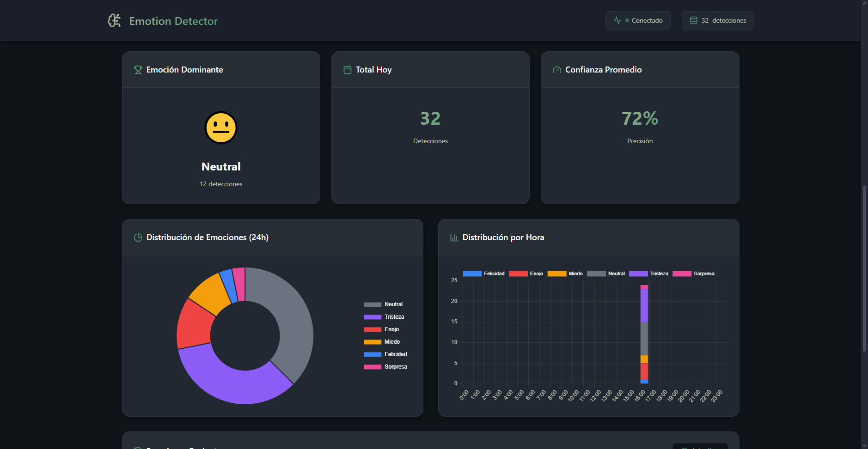Toggle Tristeza in the donut chart legend
Viewport: 868px width, 449px height.
(384, 317)
